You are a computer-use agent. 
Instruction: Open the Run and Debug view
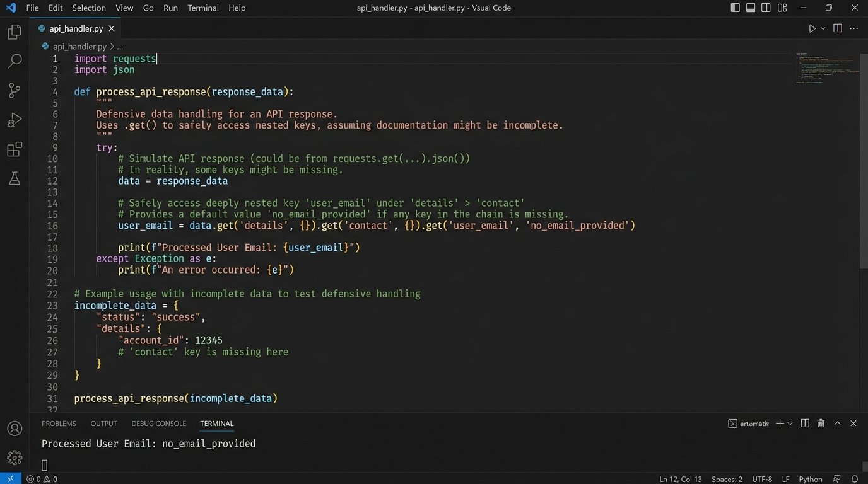tap(14, 120)
